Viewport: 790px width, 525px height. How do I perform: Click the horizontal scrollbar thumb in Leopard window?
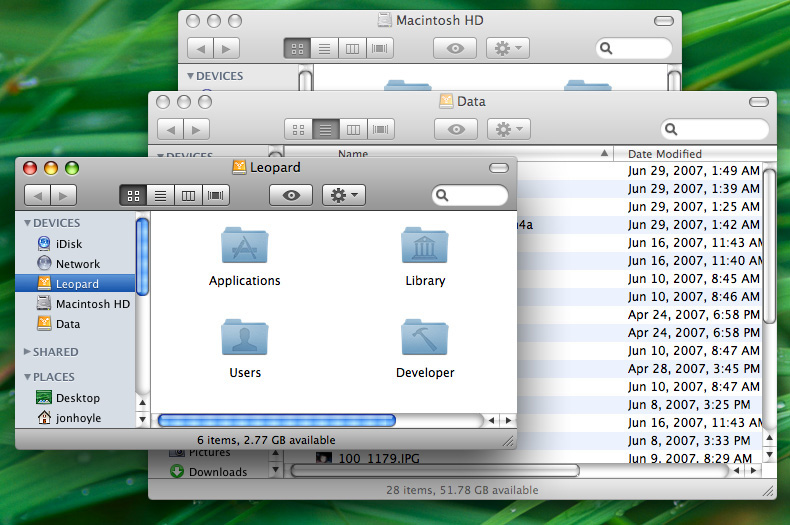[x=277, y=420]
